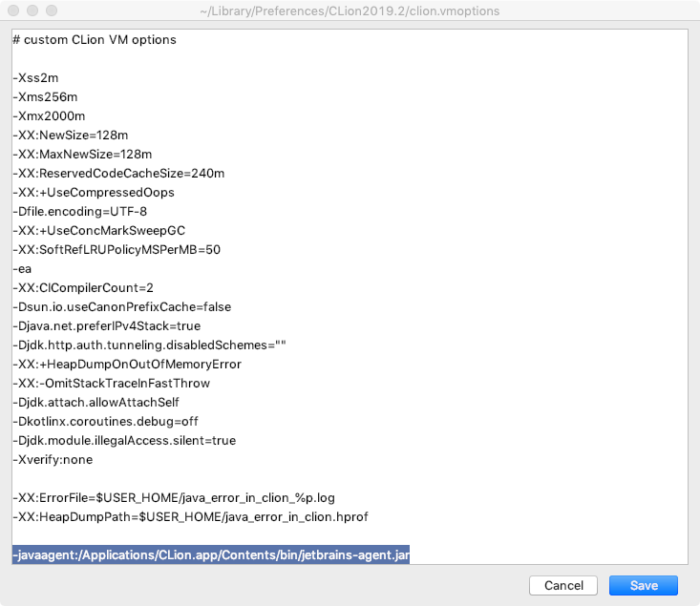The width and height of the screenshot is (700, 606).
Task: Click the -Djava.net.preferIPv4Stack=true line
Action: [107, 326]
